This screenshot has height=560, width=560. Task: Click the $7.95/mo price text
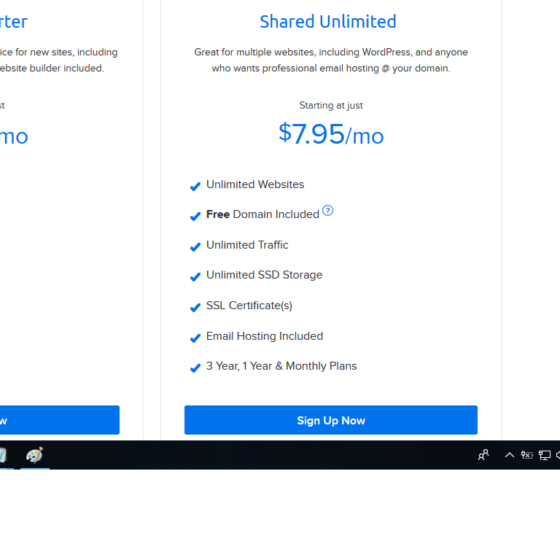click(x=331, y=134)
